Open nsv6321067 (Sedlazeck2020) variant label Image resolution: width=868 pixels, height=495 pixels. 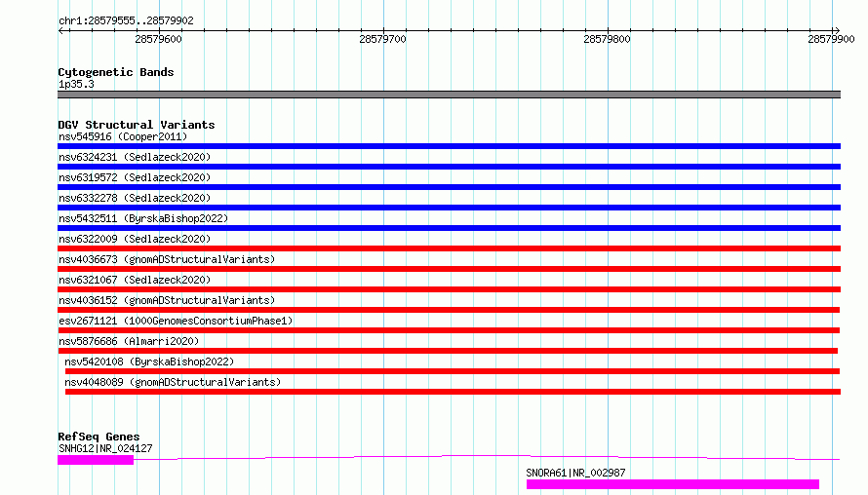point(135,280)
